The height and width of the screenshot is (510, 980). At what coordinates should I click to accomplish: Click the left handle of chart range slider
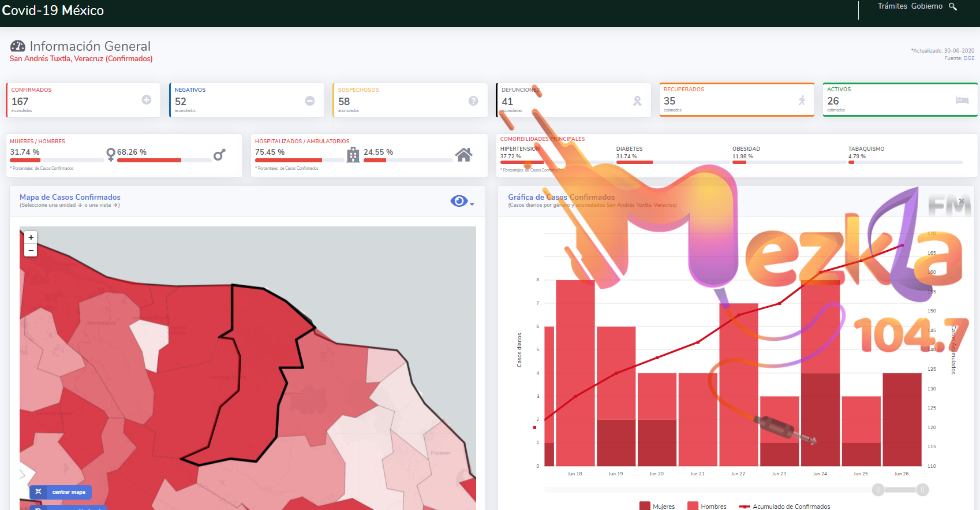[878, 490]
